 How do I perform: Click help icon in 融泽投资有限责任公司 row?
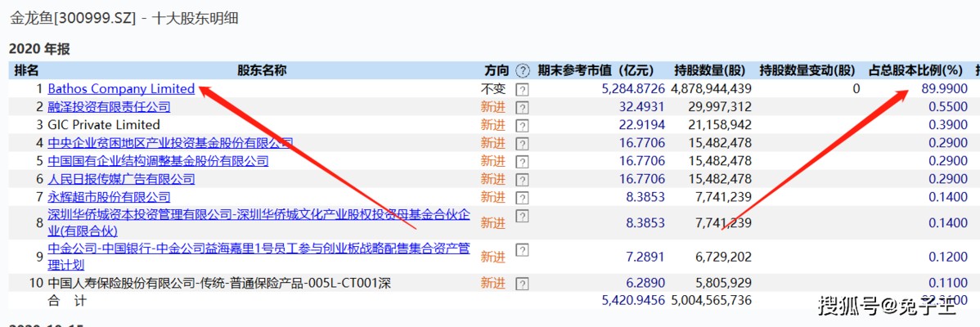click(522, 108)
